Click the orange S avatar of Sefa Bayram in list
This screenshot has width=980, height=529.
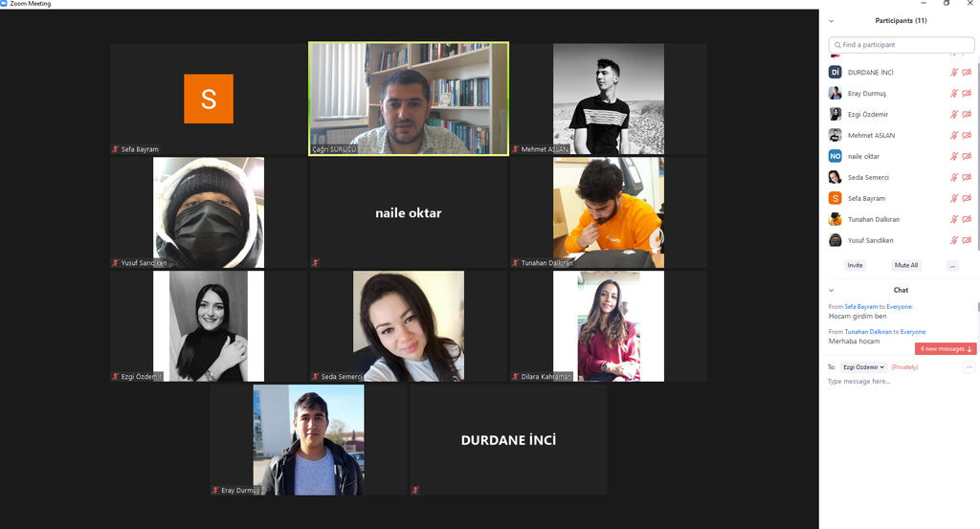tap(835, 198)
